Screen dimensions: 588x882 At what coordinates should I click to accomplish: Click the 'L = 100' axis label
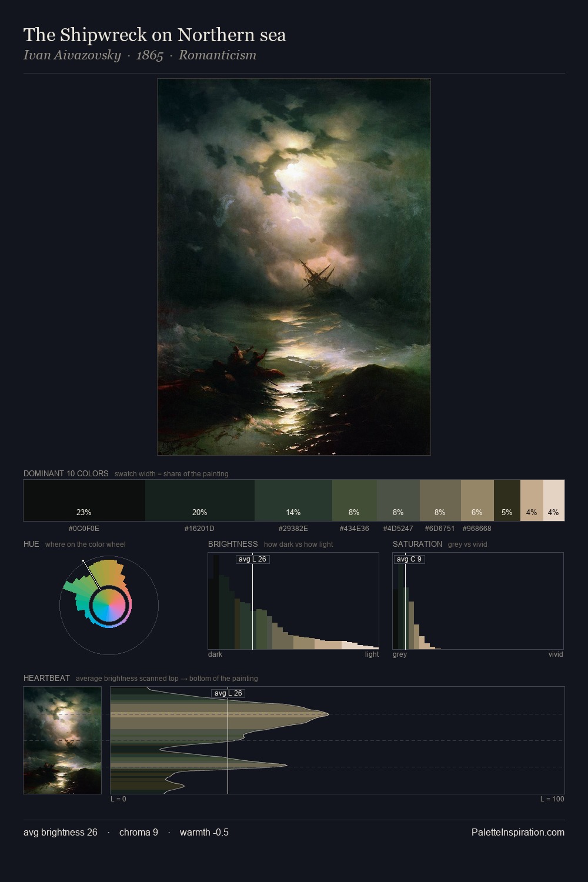tap(552, 799)
